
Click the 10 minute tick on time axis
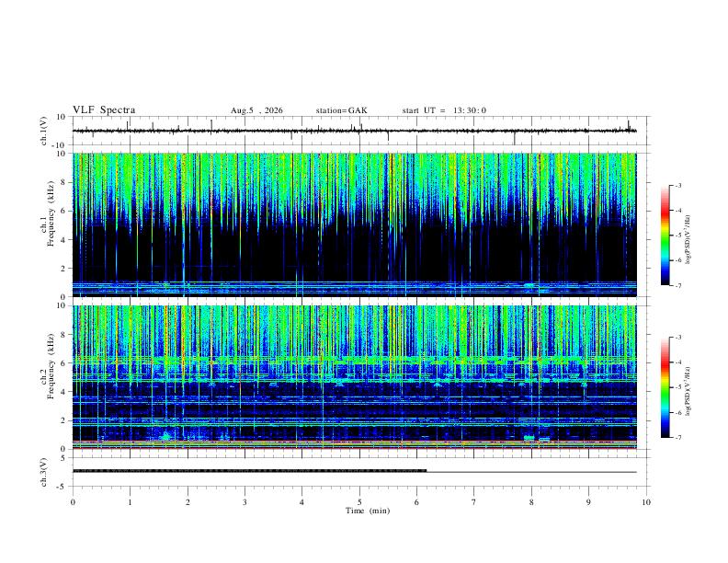(646, 502)
